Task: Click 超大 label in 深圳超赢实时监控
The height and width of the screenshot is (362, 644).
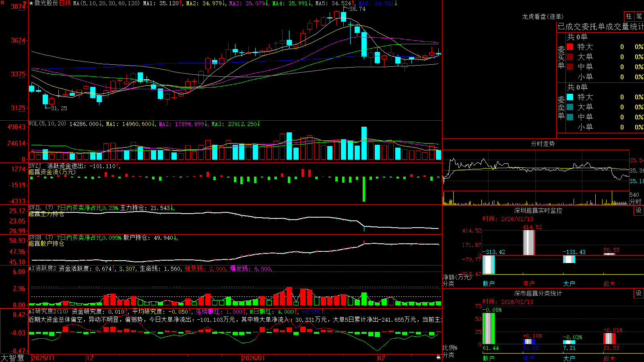Action: coord(609,284)
